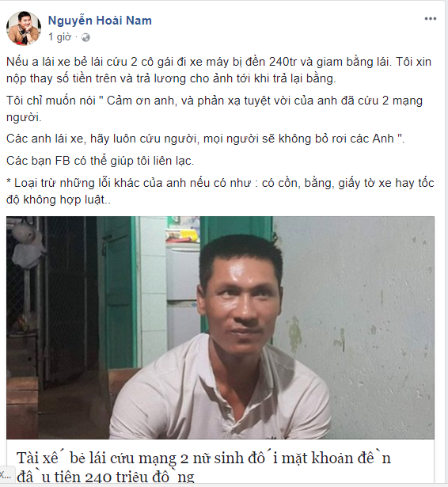Click the Nguyễn Hoài Nam author name

tap(100, 21)
